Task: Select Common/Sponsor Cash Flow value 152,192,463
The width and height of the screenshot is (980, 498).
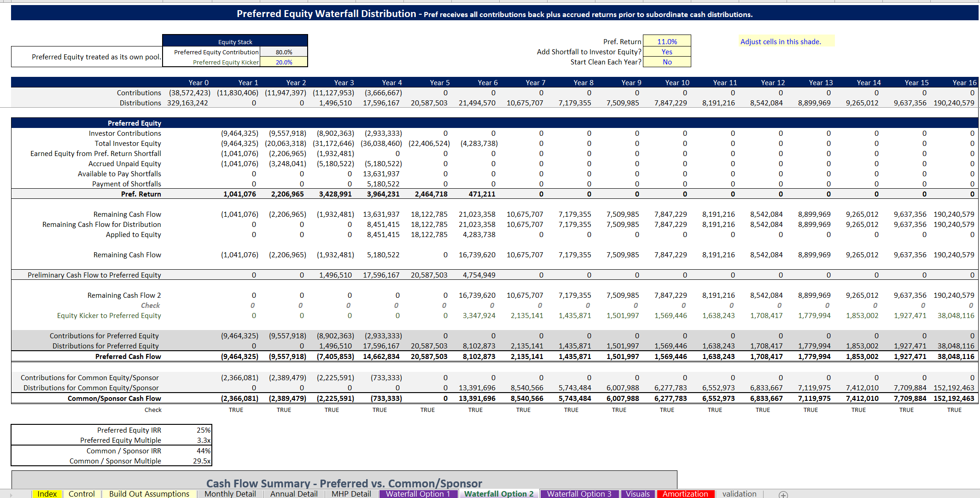Action: [x=954, y=398]
